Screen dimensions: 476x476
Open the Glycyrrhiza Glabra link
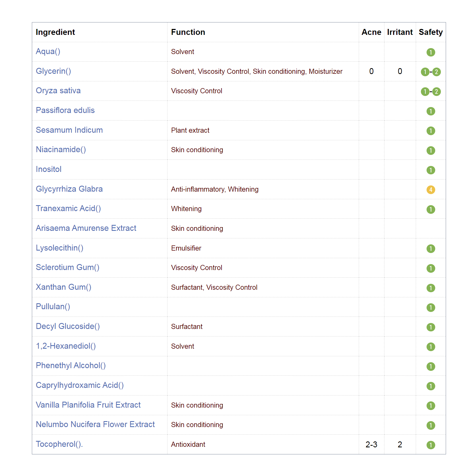tap(69, 189)
